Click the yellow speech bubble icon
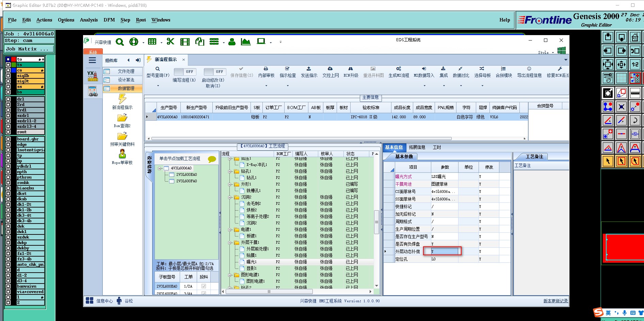Screen dimensions: 644x321 click(x=212, y=159)
